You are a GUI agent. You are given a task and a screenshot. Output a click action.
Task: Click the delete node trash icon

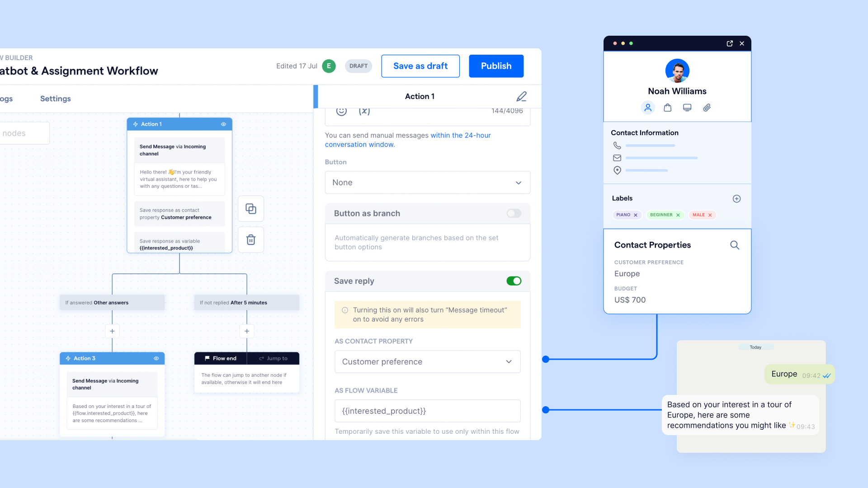coord(251,238)
